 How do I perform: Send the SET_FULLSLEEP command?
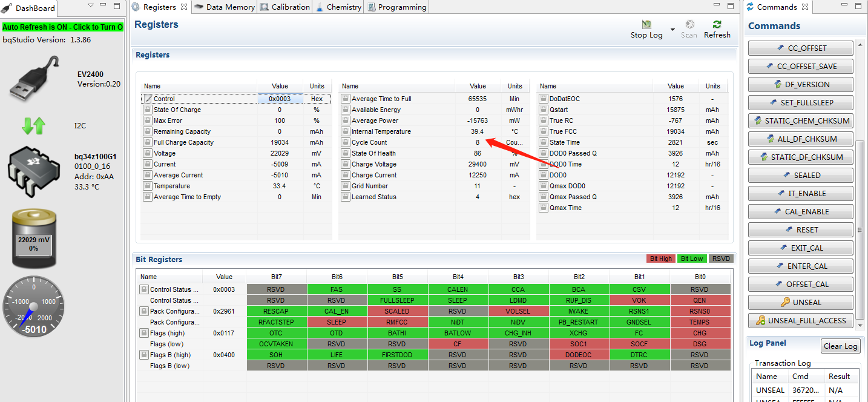(801, 102)
